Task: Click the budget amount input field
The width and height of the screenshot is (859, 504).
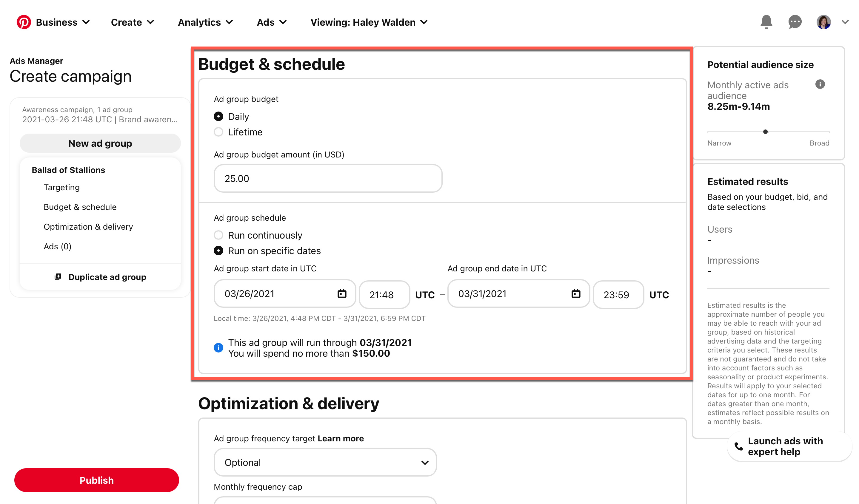Action: point(328,178)
